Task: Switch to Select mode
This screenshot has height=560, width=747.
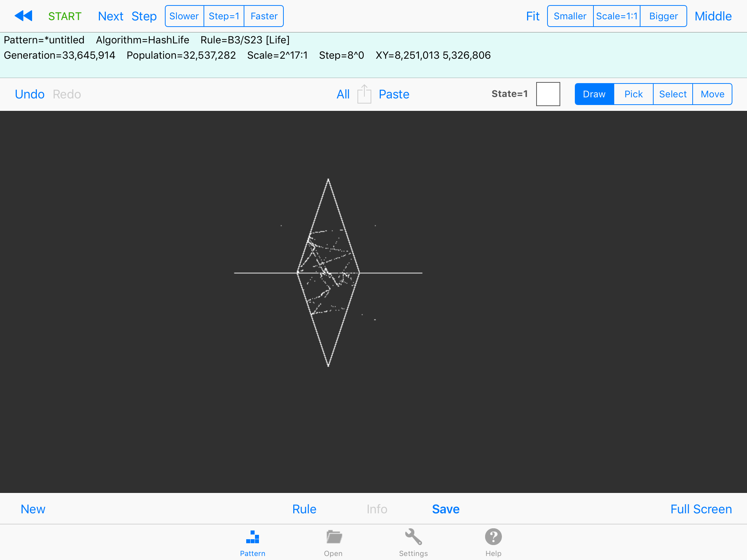Action: coord(673,94)
